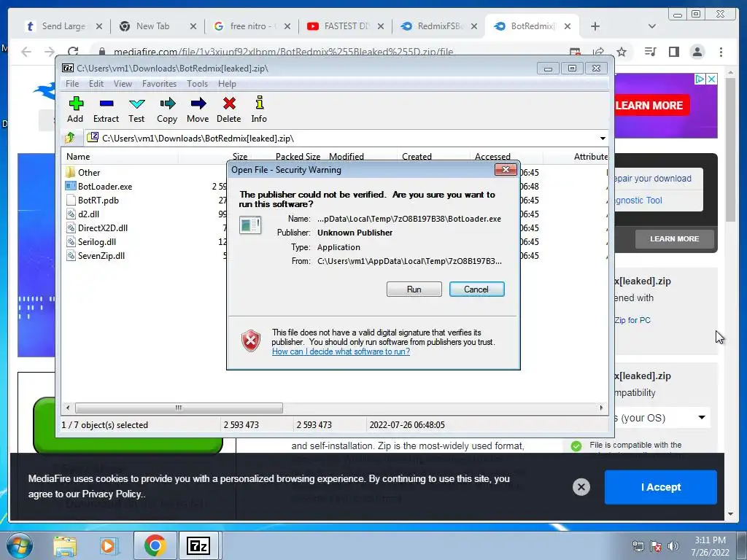Dismiss the cookie banner with the X icon
This screenshot has height=560, width=747.
(x=581, y=486)
